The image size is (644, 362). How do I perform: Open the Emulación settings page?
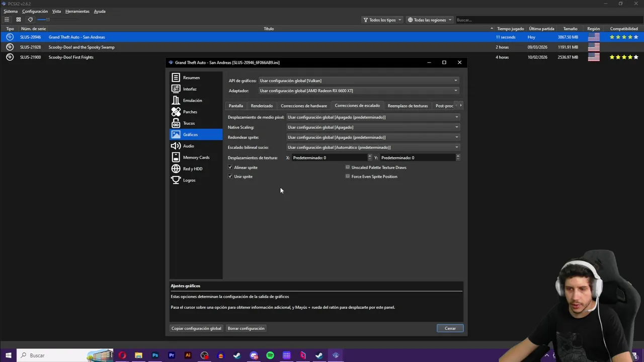click(196, 101)
